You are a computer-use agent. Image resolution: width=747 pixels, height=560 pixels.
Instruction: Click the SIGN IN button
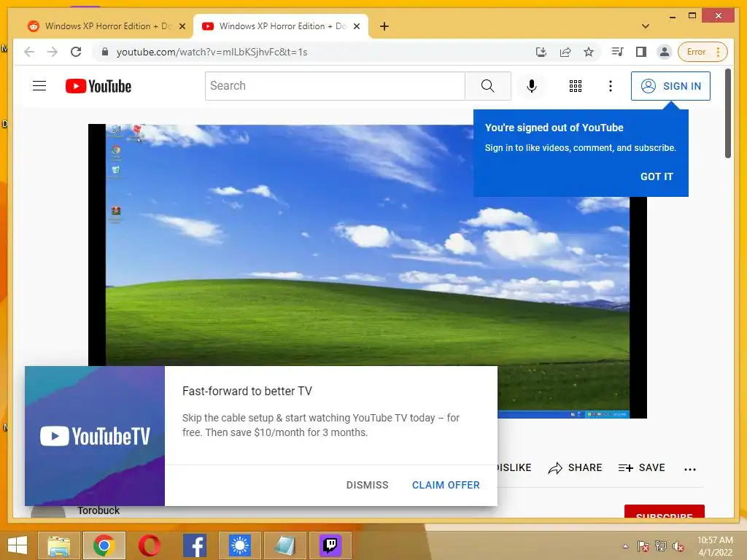tap(671, 86)
